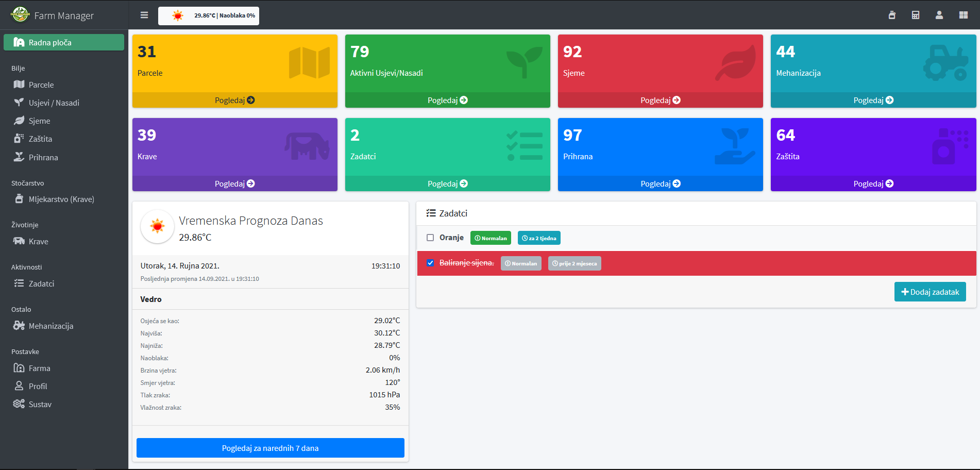The height and width of the screenshot is (470, 980).
Task: Uncheck the Baliranje sijena task checkbox
Action: point(430,263)
